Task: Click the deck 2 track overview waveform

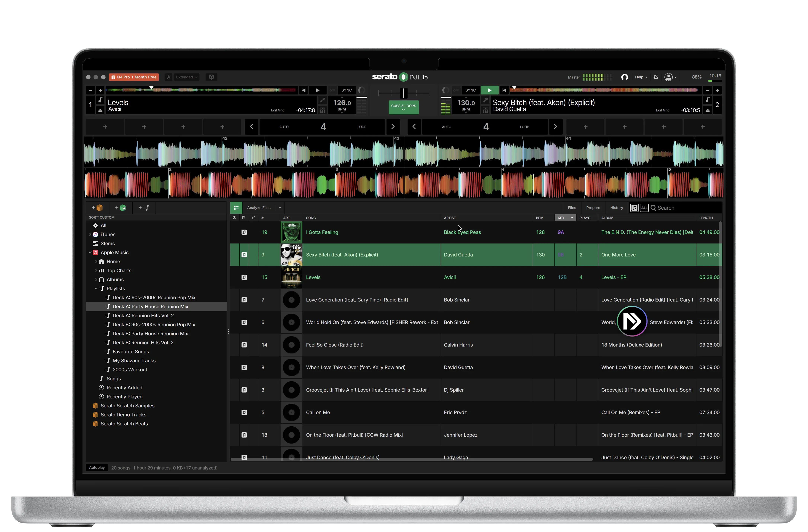Action: coord(606,90)
